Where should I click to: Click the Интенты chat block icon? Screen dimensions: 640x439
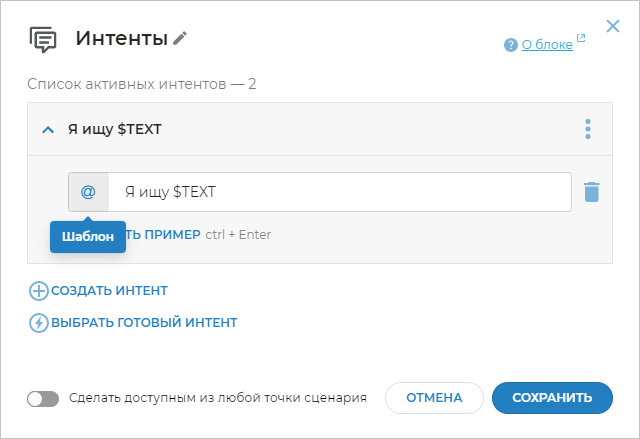(43, 39)
